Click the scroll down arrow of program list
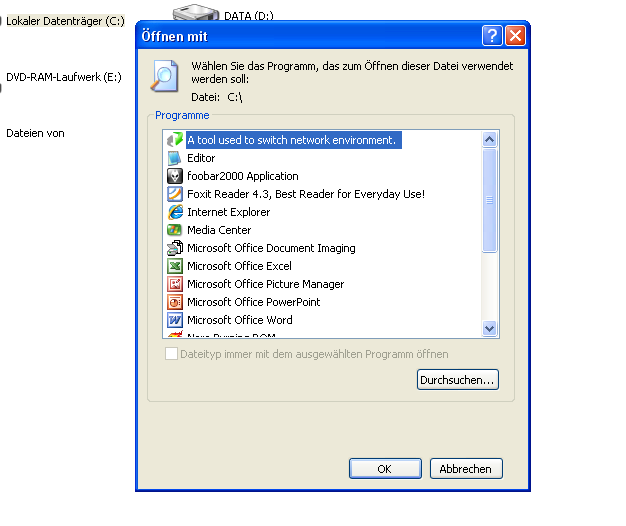 [489, 328]
